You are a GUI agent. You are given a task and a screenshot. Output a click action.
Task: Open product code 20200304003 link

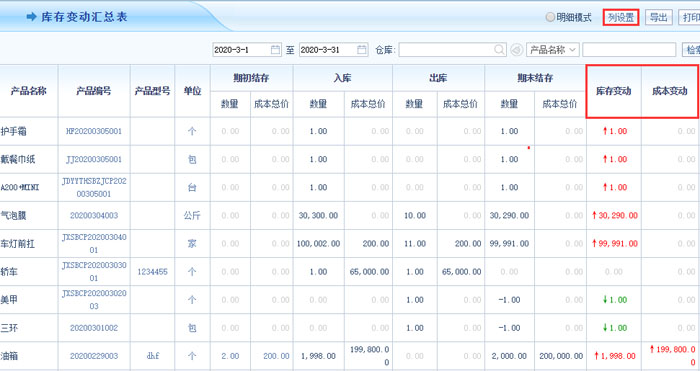(94, 216)
